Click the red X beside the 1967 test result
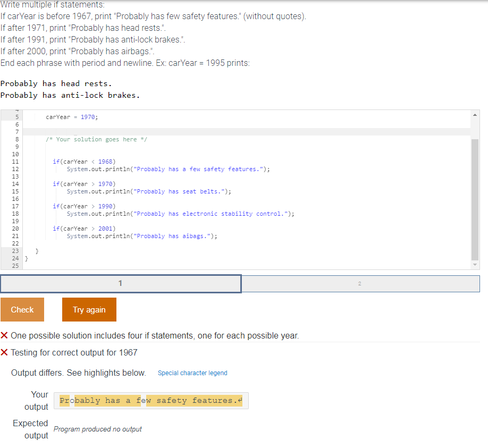This screenshot has width=488, height=448. (x=4, y=352)
